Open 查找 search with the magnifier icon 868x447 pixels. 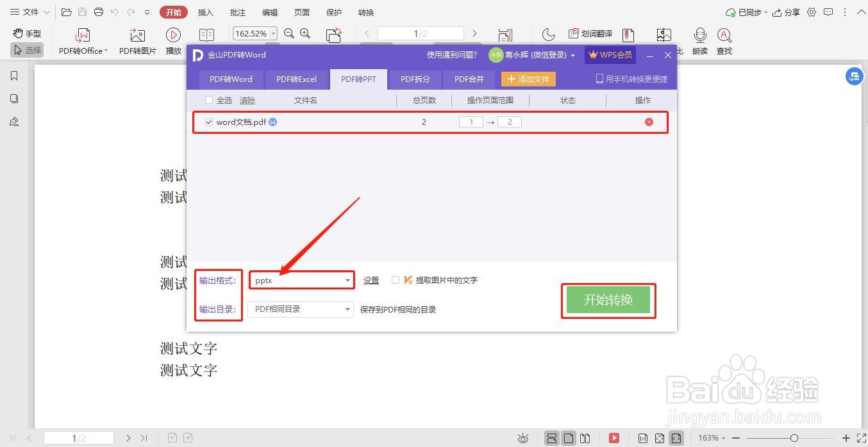(724, 40)
